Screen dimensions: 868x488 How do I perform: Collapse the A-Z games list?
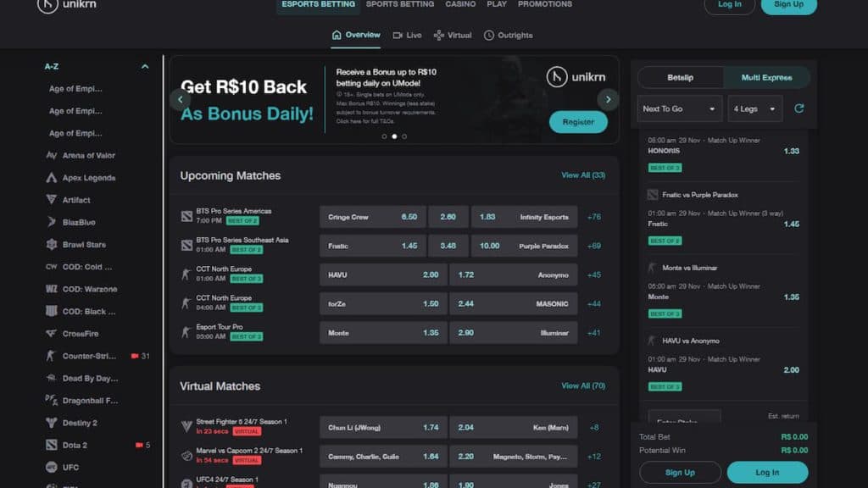pos(145,66)
